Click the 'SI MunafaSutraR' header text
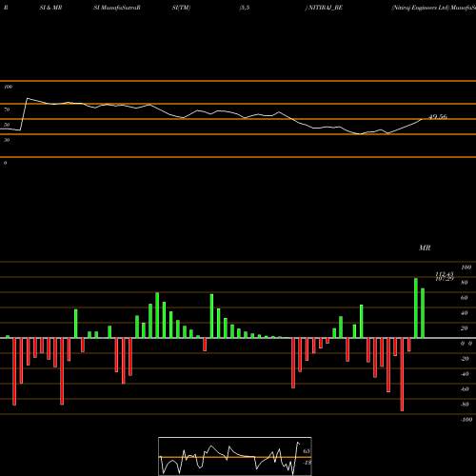This screenshot has width=476, height=476. tap(117, 8)
